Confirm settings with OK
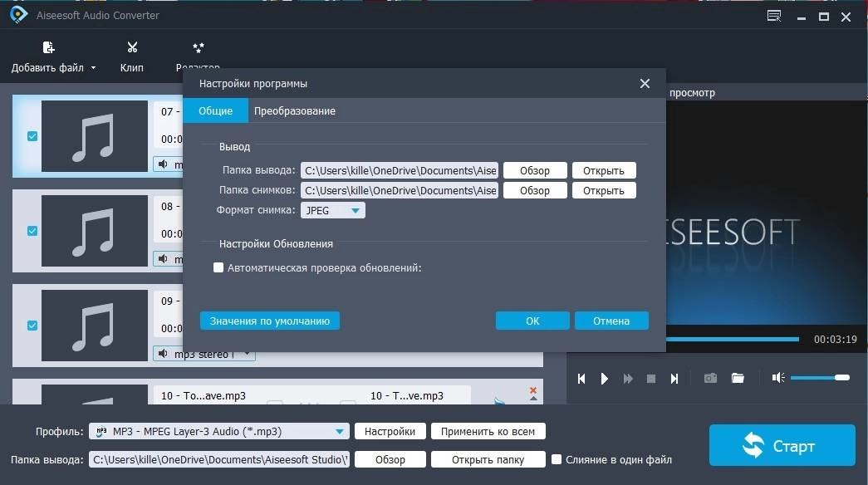 pos(532,321)
